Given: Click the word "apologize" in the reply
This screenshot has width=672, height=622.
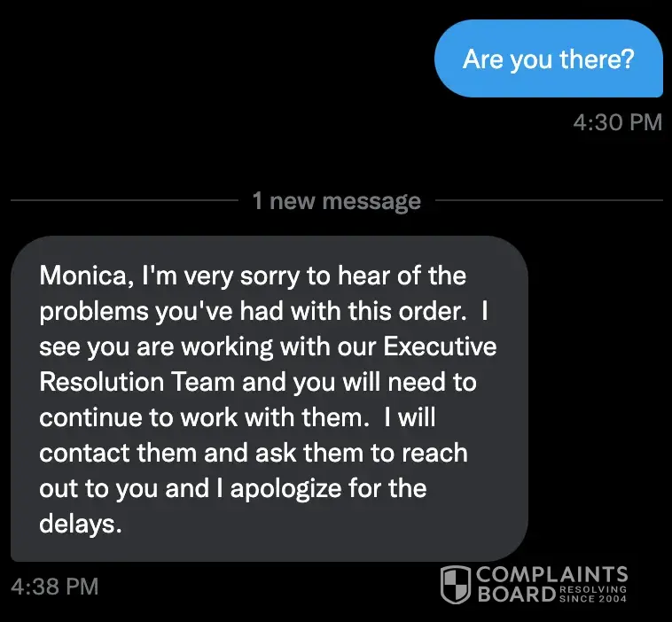Looking at the screenshot, I should pyautogui.click(x=285, y=489).
